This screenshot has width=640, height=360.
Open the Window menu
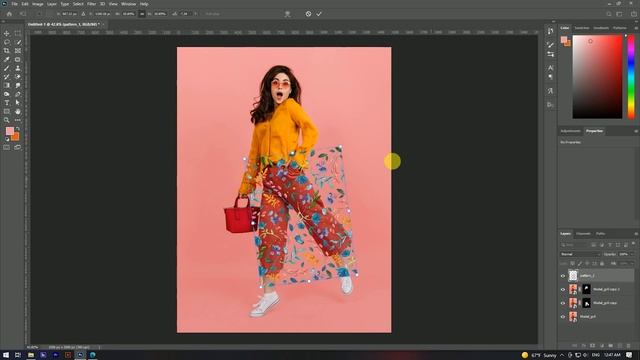click(128, 4)
